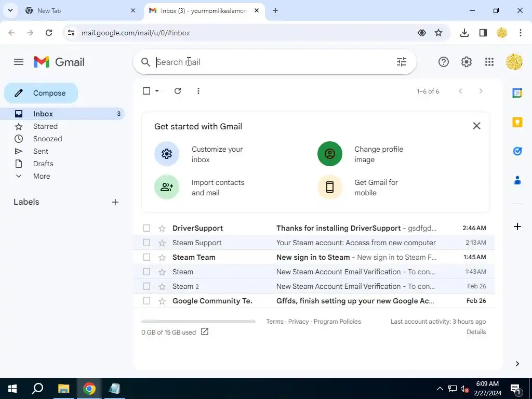Open Chrome tab search dropdown arrow
Viewport: 532px width, 399px height.
pyautogui.click(x=10, y=10)
